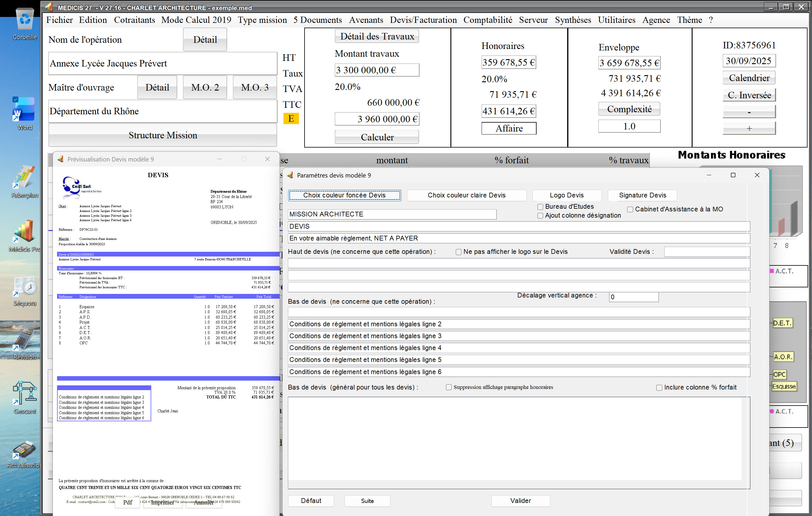Image resolution: width=812 pixels, height=516 pixels.
Task: Tick the Ajout colonne désignation checkbox
Action: [x=540, y=216]
